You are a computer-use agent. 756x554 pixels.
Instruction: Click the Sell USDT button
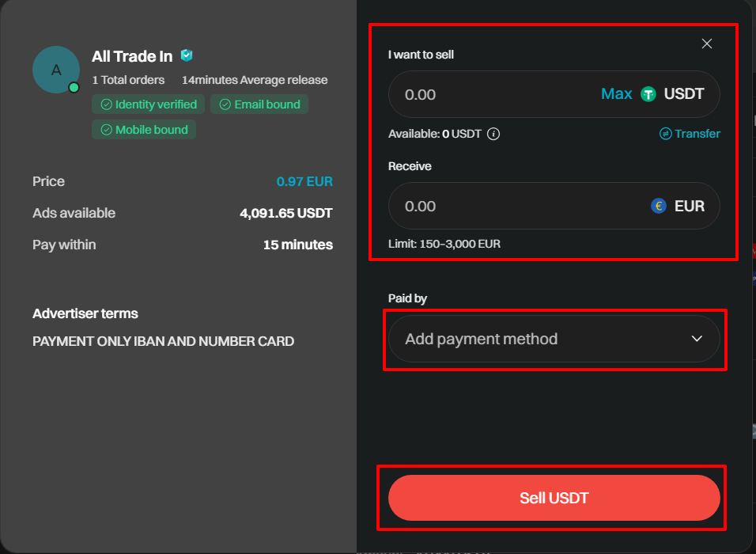pos(554,498)
